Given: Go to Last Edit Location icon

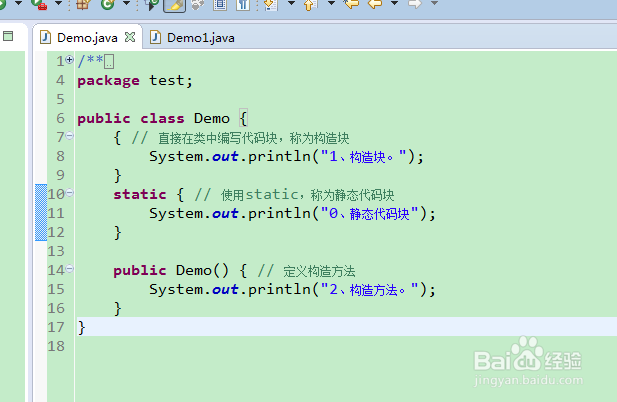Looking at the screenshot, I should click(x=351, y=4).
